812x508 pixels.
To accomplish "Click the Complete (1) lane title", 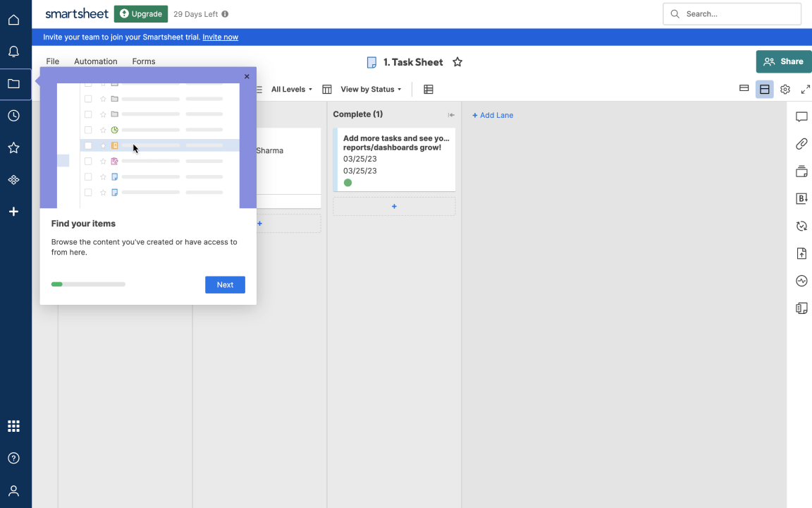I will point(358,114).
